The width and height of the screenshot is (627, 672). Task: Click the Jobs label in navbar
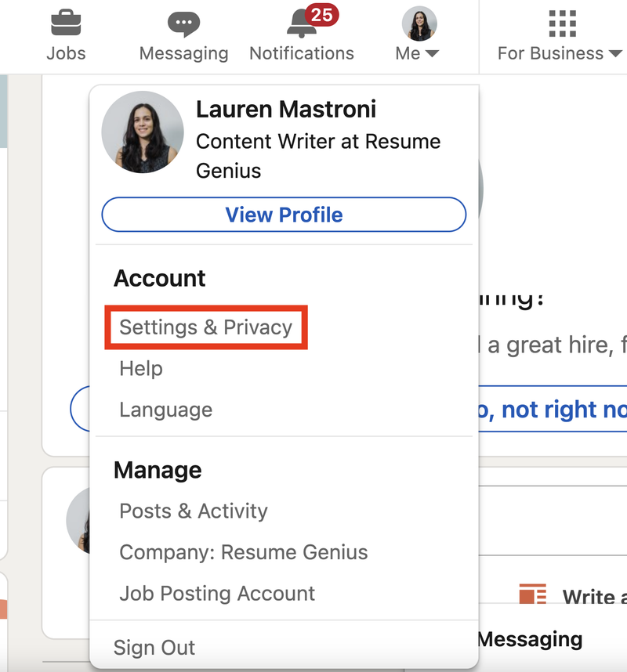tap(66, 53)
